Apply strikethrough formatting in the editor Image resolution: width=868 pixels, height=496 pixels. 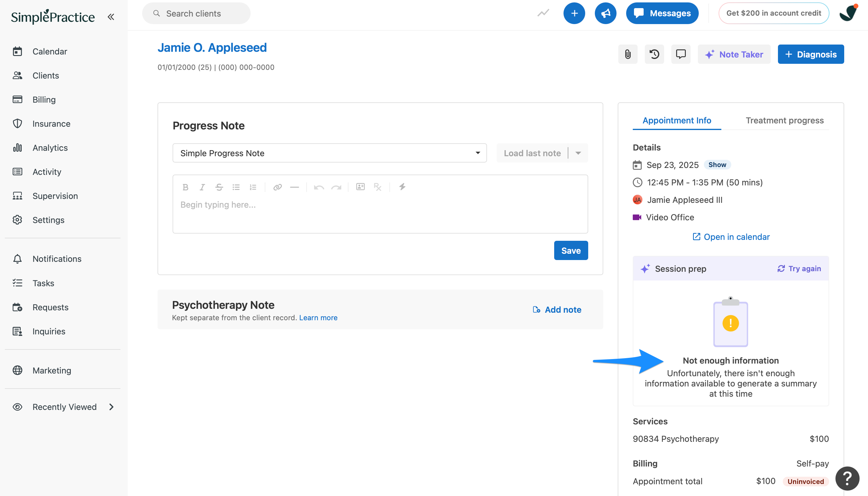[219, 187]
